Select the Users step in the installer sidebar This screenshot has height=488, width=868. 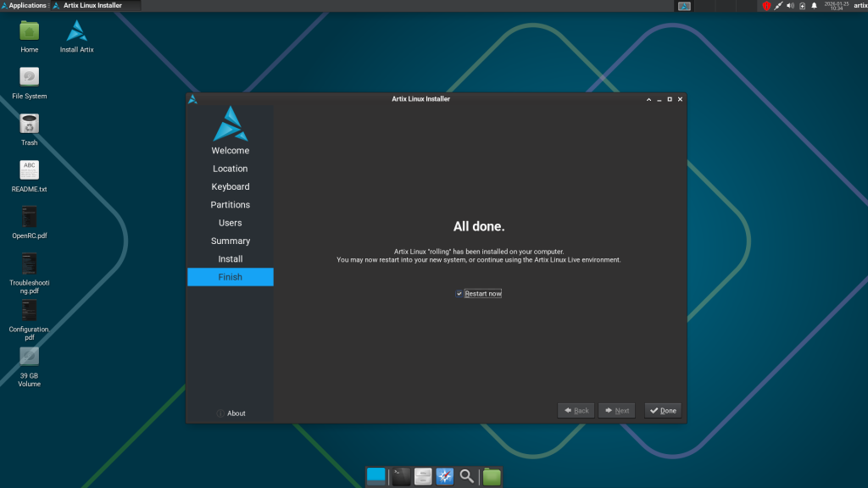[x=230, y=222]
